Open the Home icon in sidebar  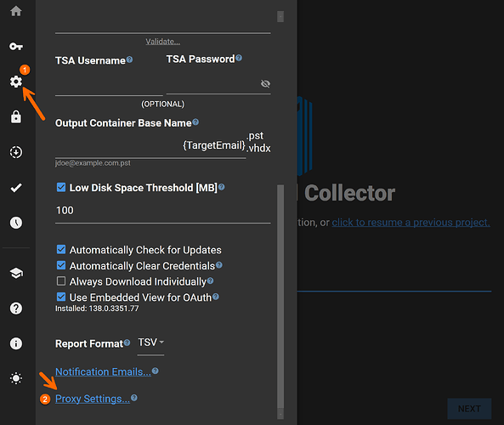click(x=16, y=11)
